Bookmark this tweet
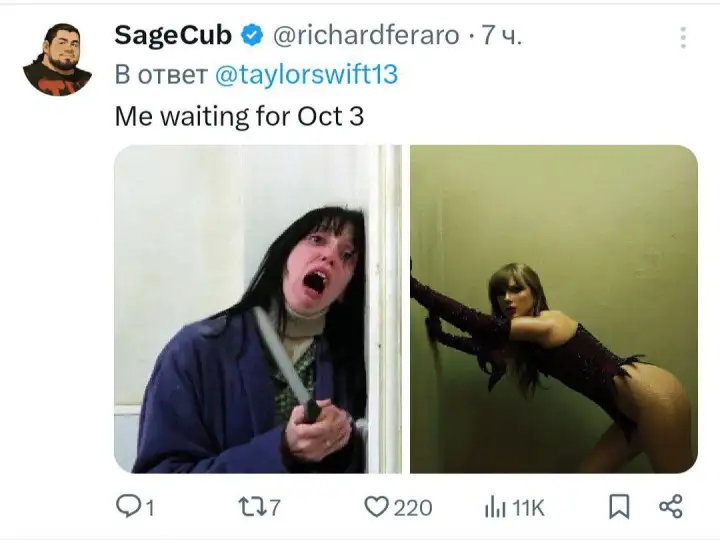 pos(619,506)
